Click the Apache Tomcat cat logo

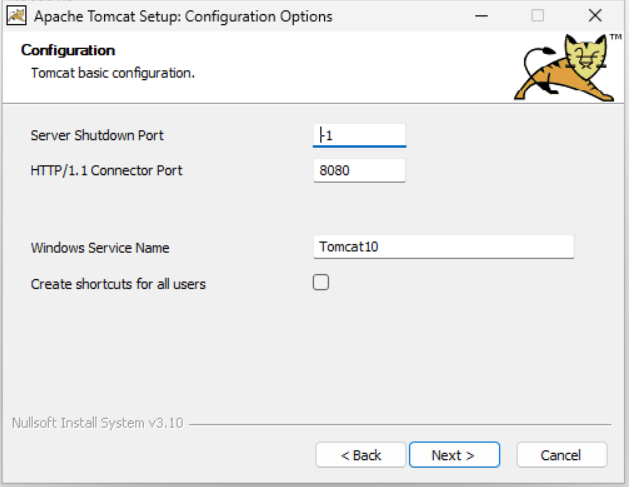(567, 68)
